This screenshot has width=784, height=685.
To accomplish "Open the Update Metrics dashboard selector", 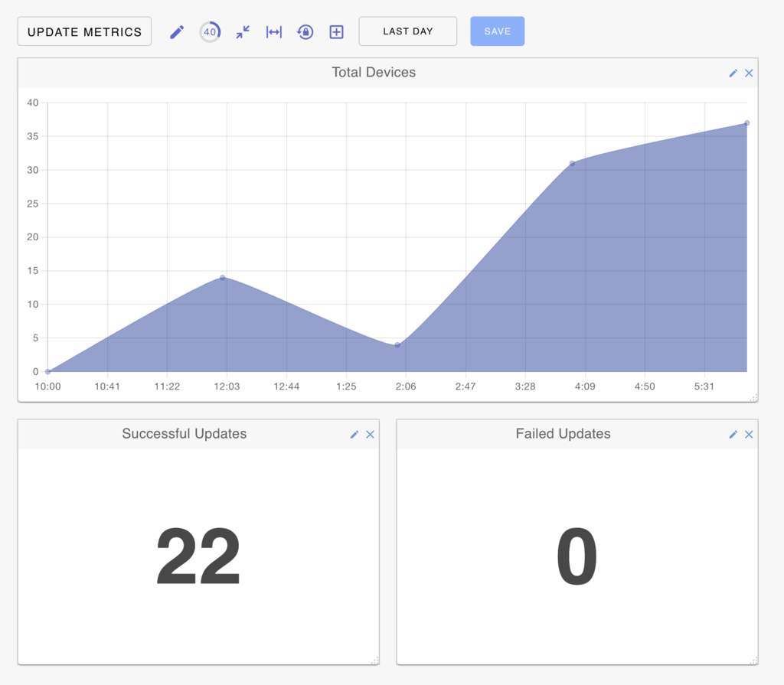I will tap(84, 31).
